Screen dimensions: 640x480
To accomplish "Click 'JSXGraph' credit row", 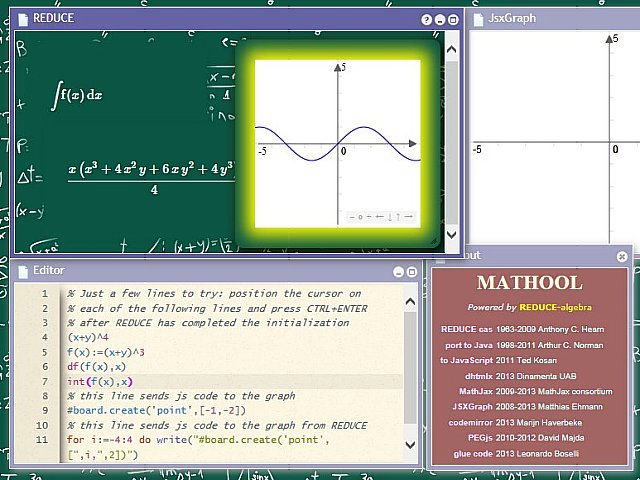I will 527,407.
